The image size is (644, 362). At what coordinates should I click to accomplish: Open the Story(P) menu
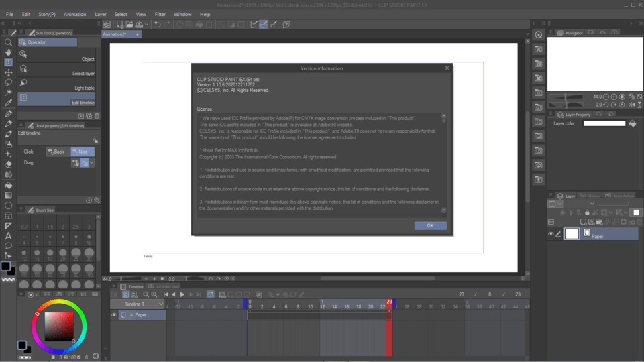47,14
